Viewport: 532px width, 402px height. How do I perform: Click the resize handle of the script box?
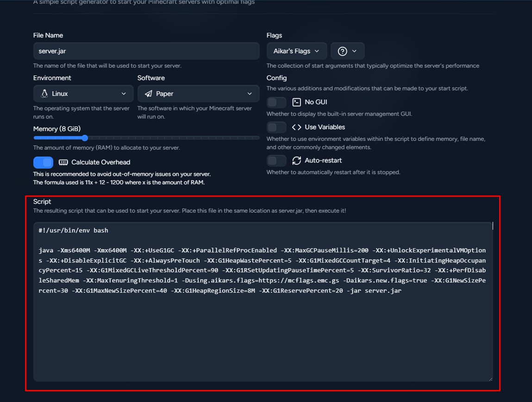(489, 378)
